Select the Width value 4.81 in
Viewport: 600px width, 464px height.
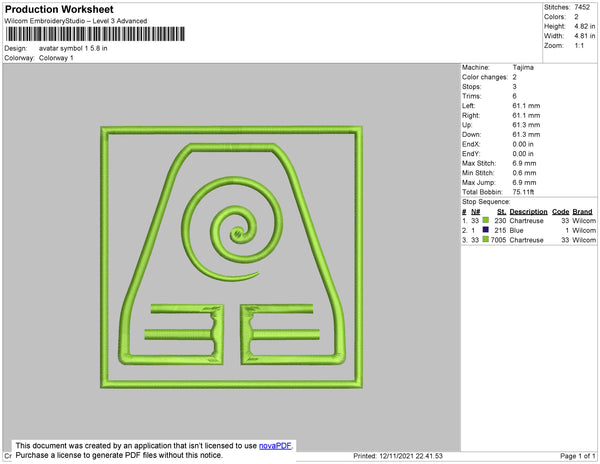click(585, 36)
